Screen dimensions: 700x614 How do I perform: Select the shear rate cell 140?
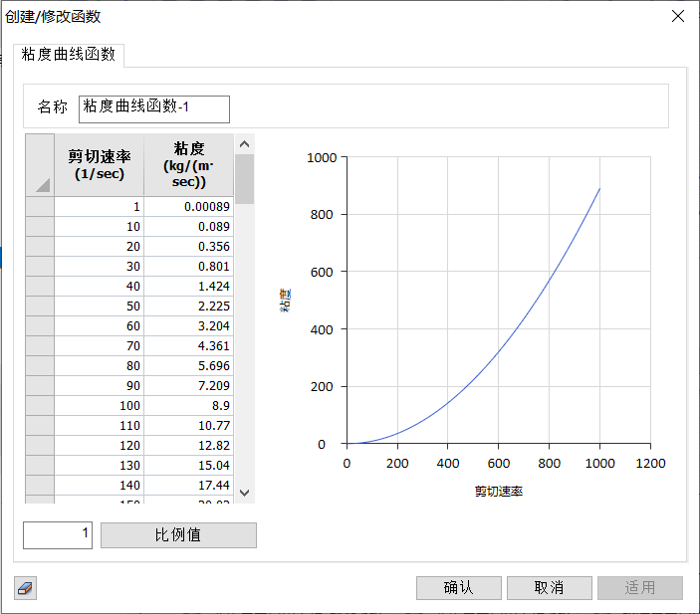tap(100, 485)
